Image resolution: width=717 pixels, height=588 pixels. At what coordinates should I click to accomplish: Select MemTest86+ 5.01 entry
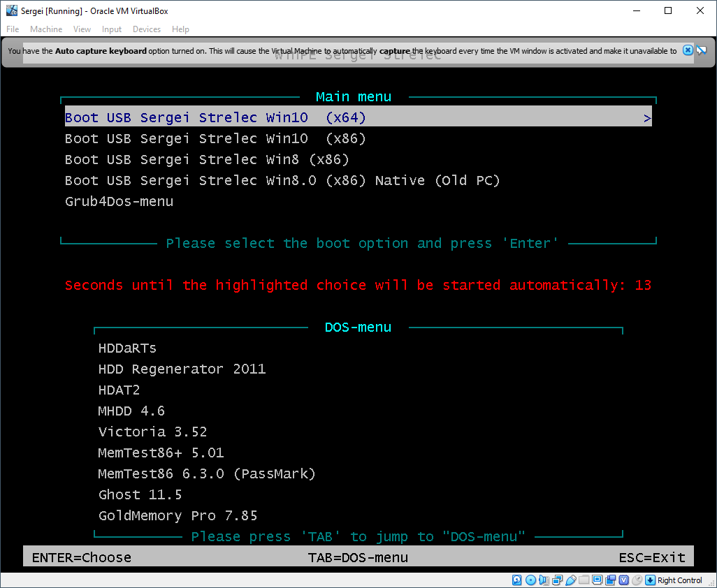[x=161, y=453]
